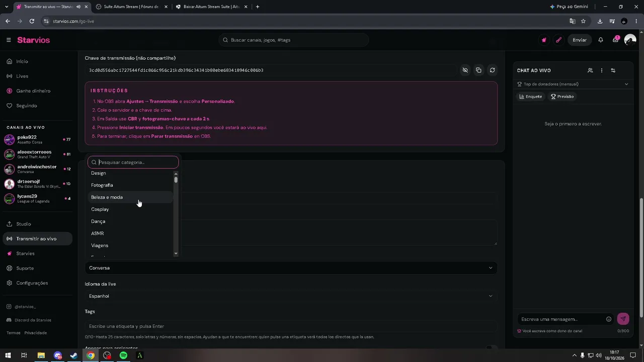Create an Enquete poll in chat
This screenshot has width=644, height=362.
click(x=531, y=97)
